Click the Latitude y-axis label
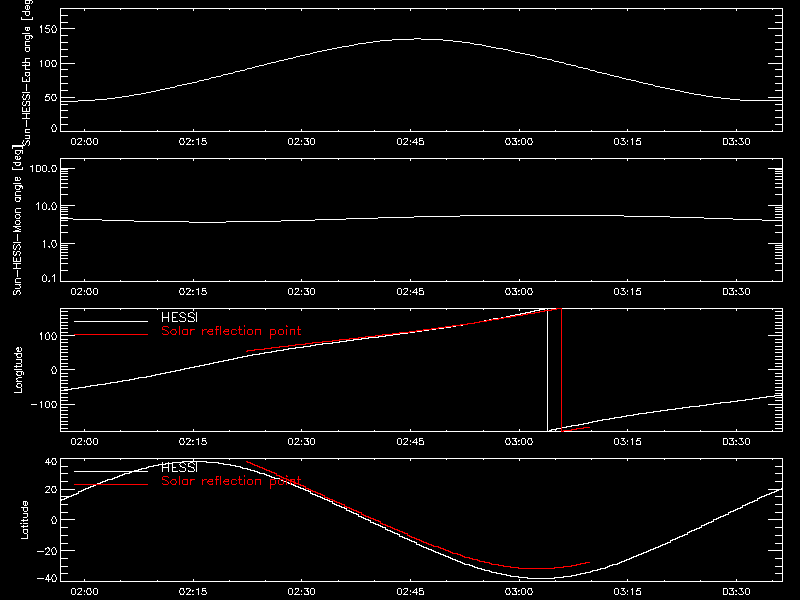 [24, 520]
